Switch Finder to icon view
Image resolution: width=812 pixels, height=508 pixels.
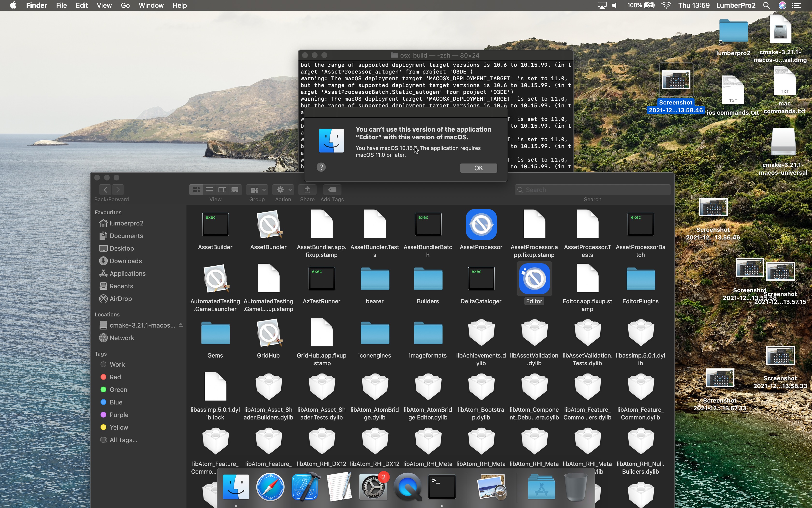[196, 190]
